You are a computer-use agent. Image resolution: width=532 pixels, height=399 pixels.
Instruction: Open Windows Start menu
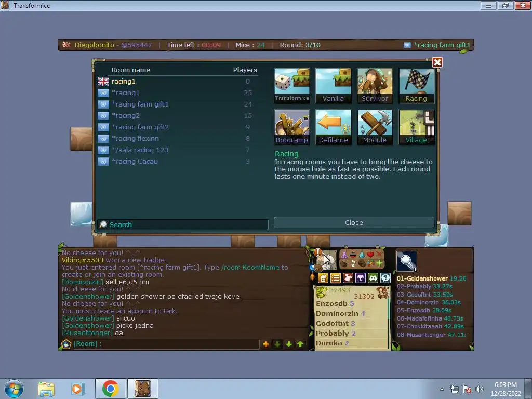tap(14, 389)
